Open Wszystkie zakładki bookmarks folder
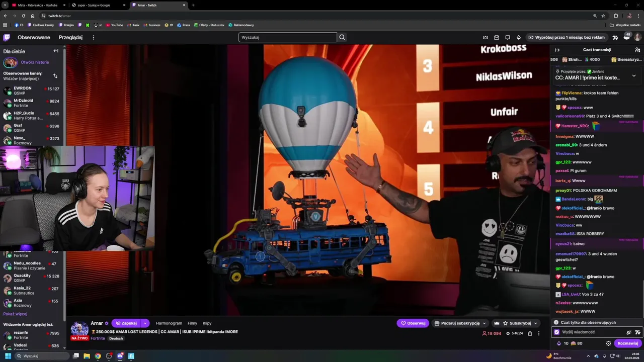Image resolution: width=644 pixels, height=362 pixels. tap(625, 25)
